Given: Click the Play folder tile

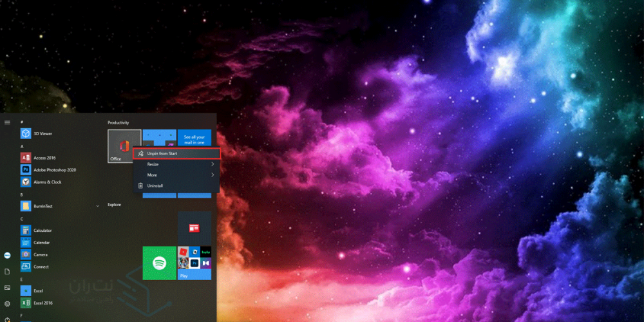Looking at the screenshot, I should [x=194, y=263].
